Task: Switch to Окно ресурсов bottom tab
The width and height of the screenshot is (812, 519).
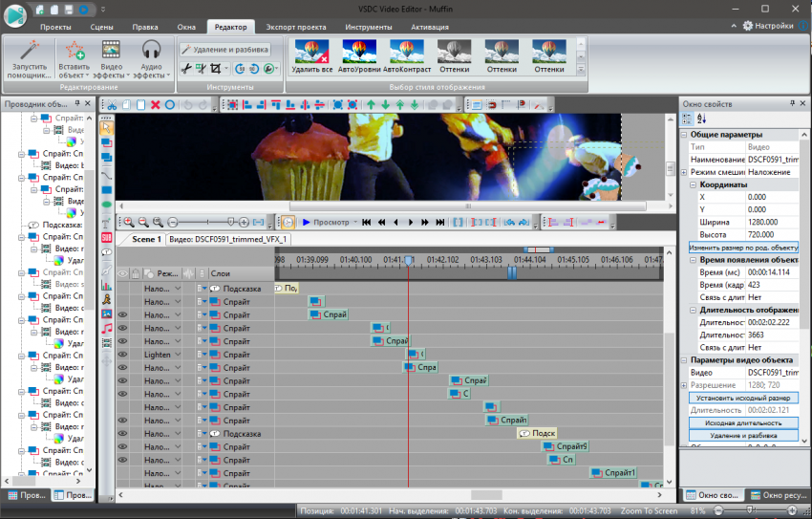Action: [778, 495]
